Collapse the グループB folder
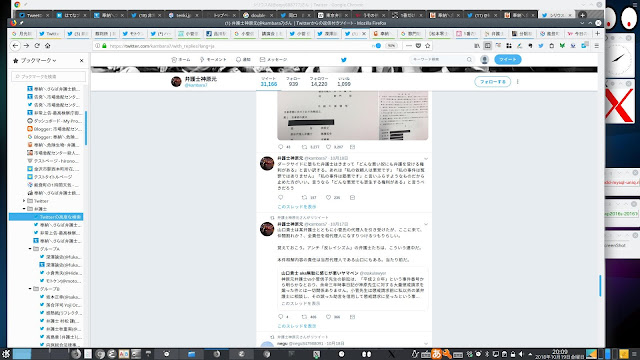640x360 pixels. pyautogui.click(x=30, y=289)
